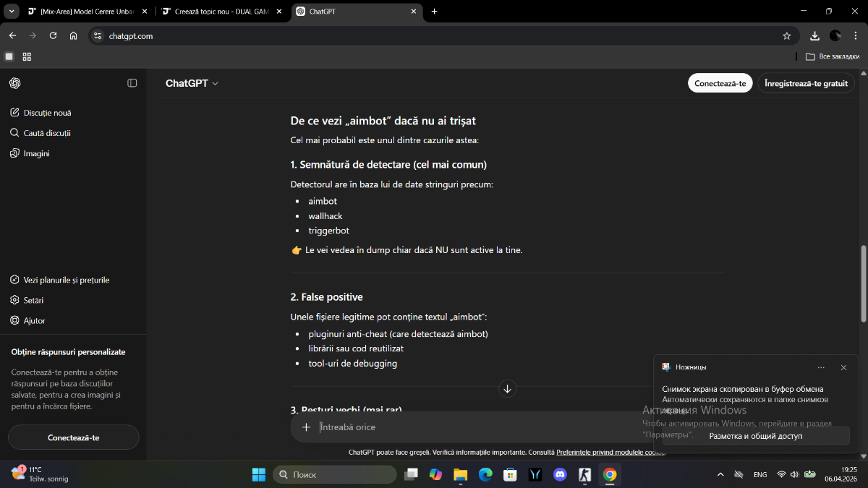Open Discuție nouă for a new chat
868x488 pixels.
click(x=47, y=113)
